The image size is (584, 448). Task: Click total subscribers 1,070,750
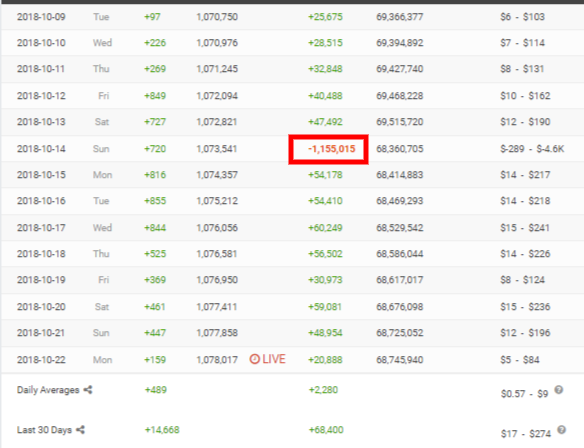(x=217, y=17)
